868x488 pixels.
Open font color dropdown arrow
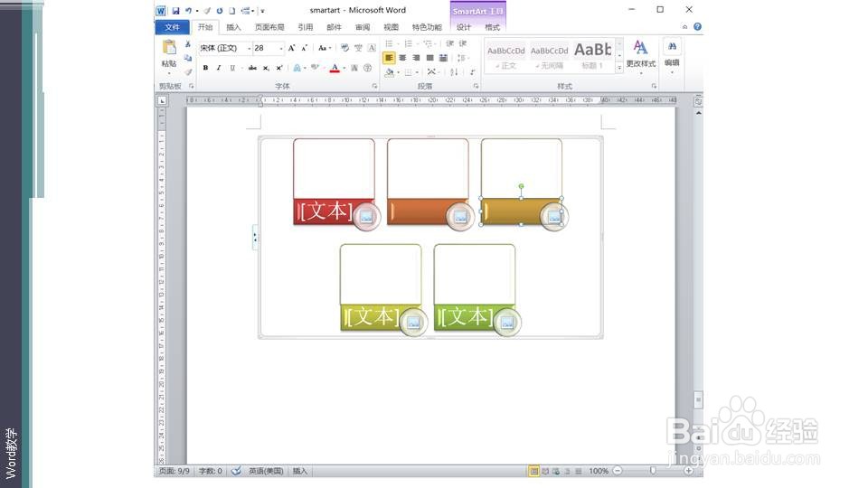click(x=344, y=68)
